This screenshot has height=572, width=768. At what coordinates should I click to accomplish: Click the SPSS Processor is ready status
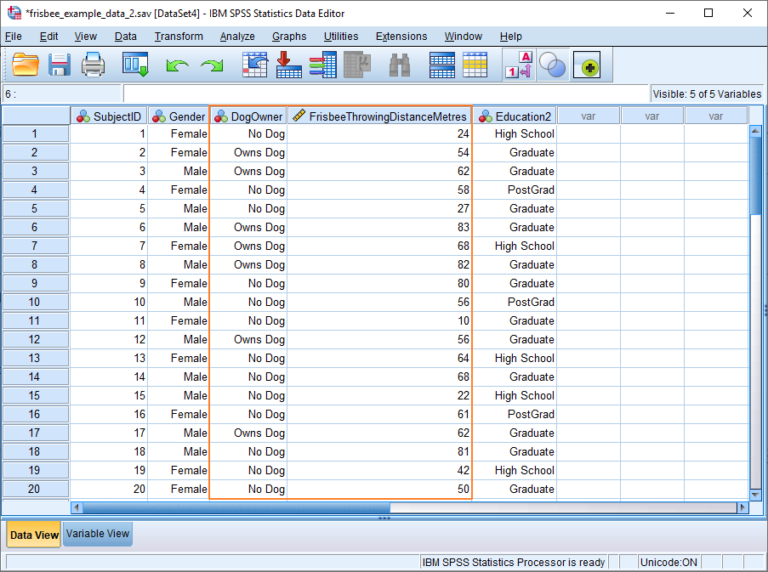513,562
